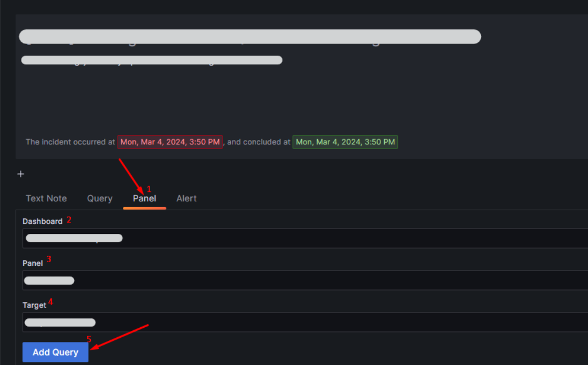Image resolution: width=588 pixels, height=365 pixels.
Task: Click the redacted incident title heading
Action: pyautogui.click(x=250, y=37)
